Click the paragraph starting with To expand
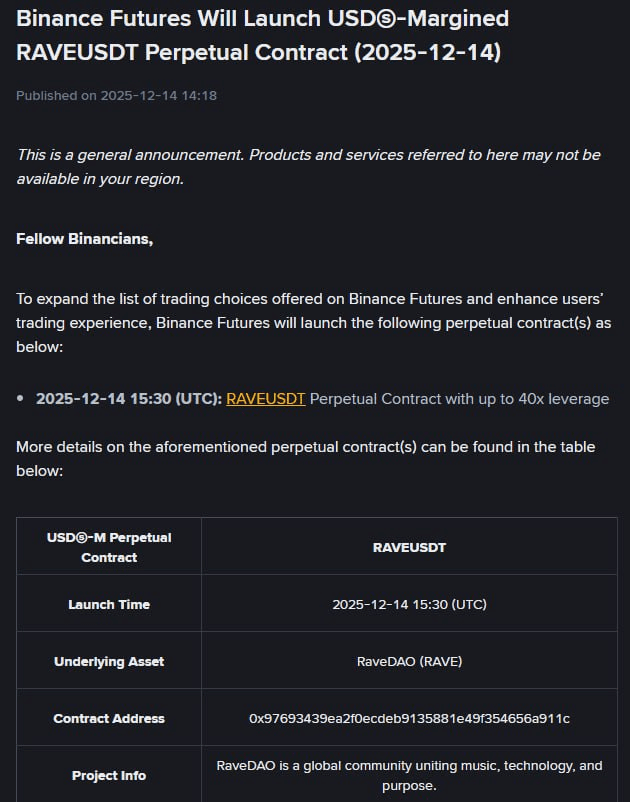This screenshot has width=630, height=802. (x=313, y=322)
